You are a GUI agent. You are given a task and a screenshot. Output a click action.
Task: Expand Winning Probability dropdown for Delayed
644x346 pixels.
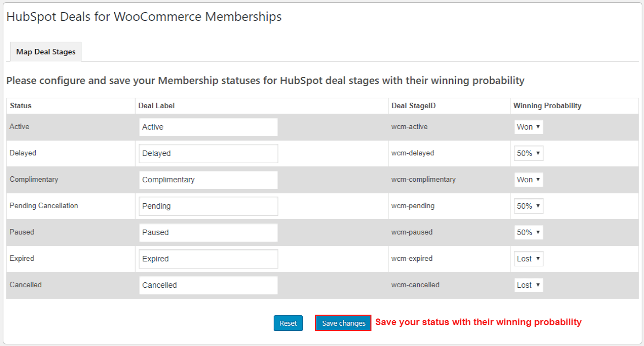[x=529, y=153]
